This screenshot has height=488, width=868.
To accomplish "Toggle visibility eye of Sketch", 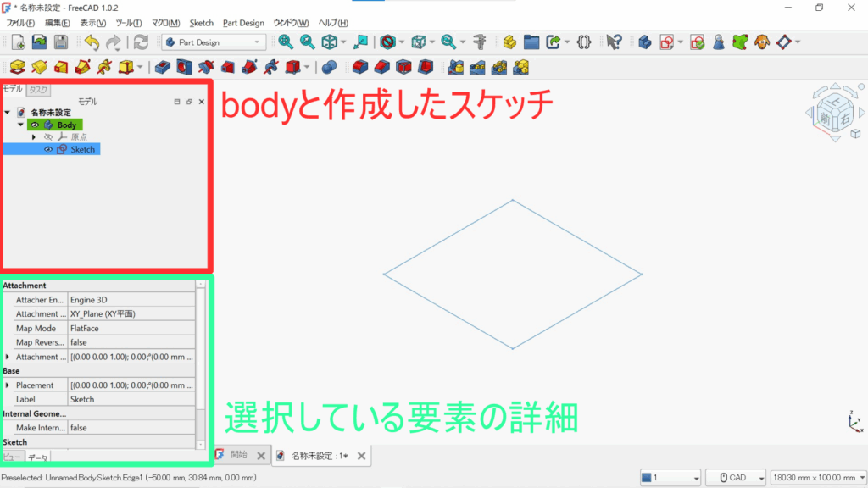I will click(48, 149).
